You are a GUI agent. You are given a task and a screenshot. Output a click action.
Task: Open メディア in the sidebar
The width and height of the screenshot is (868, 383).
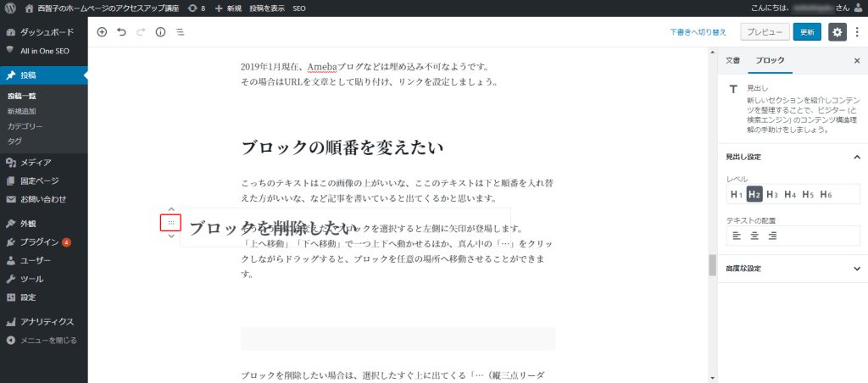(44, 162)
